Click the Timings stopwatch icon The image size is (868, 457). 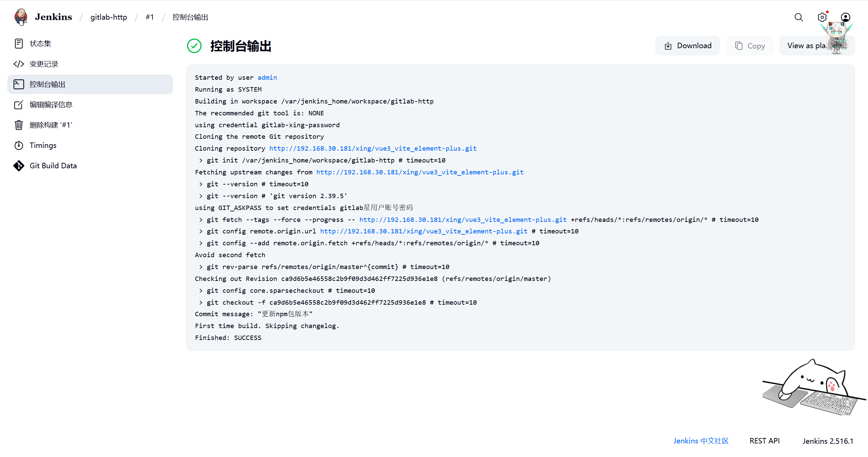tap(19, 145)
